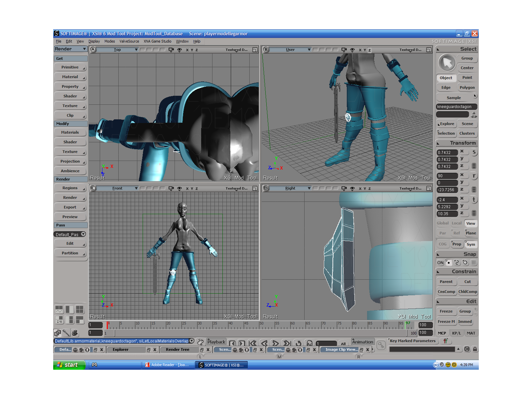This screenshot has width=532, height=399.
Task: Click the 'C' icon beside the lock
Action: pyautogui.click(x=467, y=349)
